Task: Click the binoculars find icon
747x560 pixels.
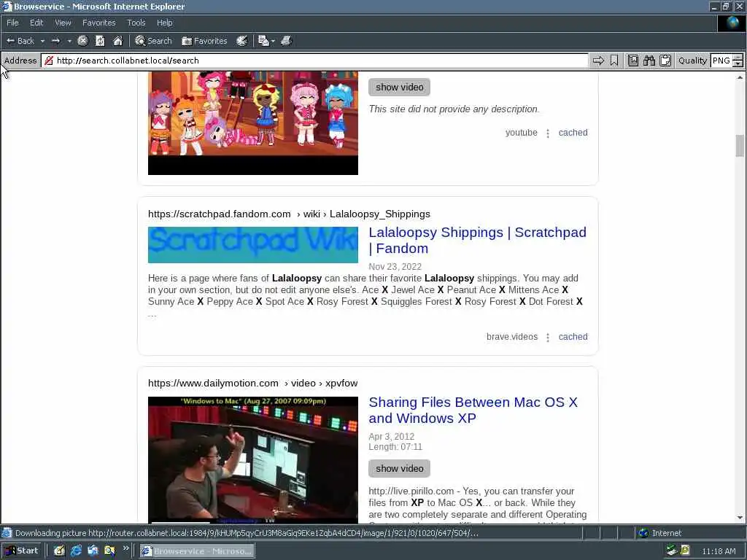Action: click(649, 61)
